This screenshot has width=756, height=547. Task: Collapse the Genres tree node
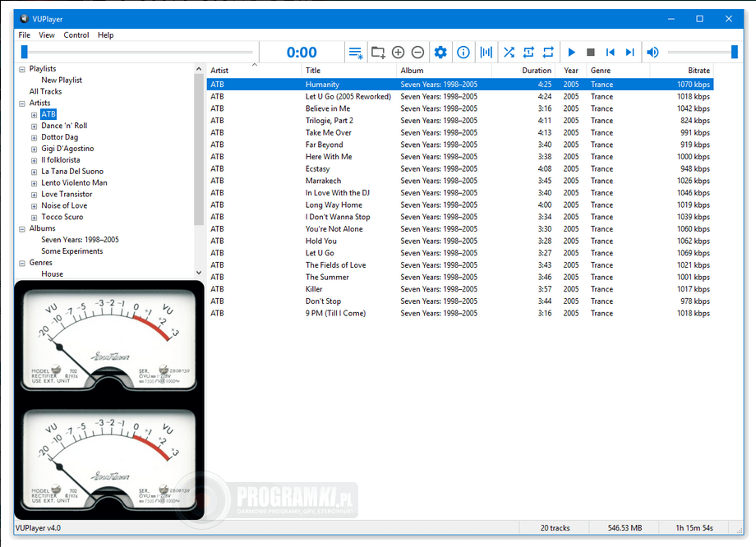tap(22, 264)
